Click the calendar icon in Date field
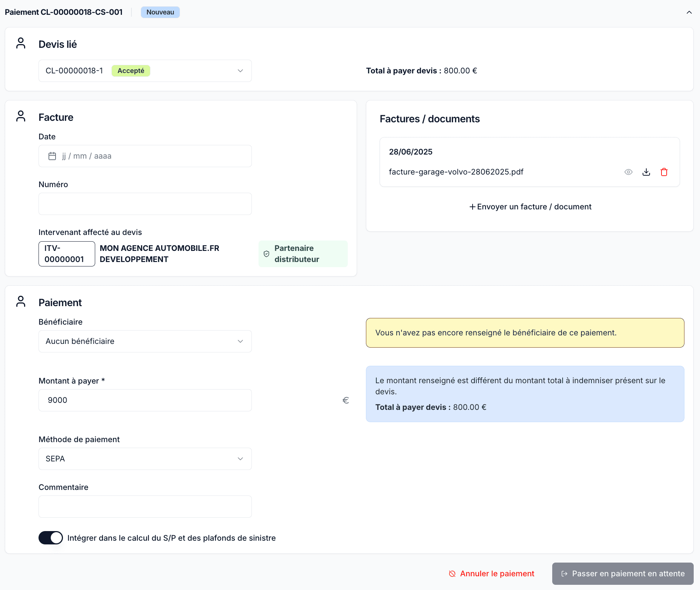The height and width of the screenshot is (590, 700). (x=52, y=156)
